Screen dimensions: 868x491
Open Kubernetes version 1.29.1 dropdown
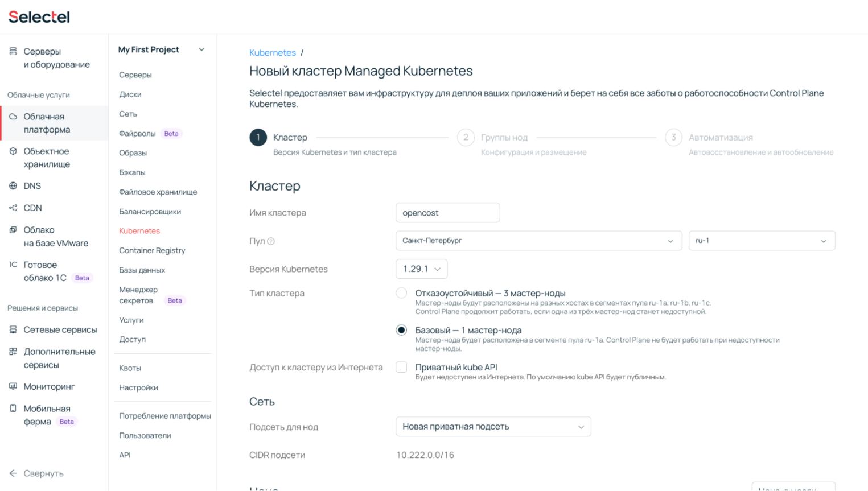421,269
